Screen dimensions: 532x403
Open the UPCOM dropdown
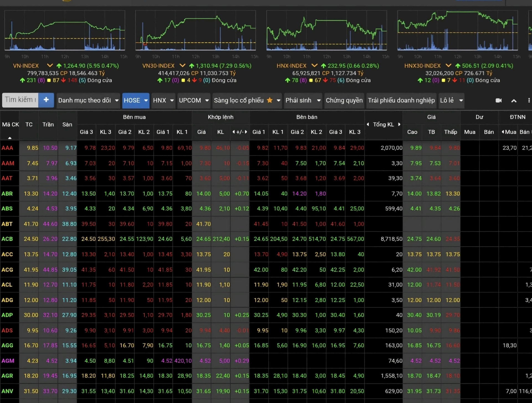[x=193, y=100]
